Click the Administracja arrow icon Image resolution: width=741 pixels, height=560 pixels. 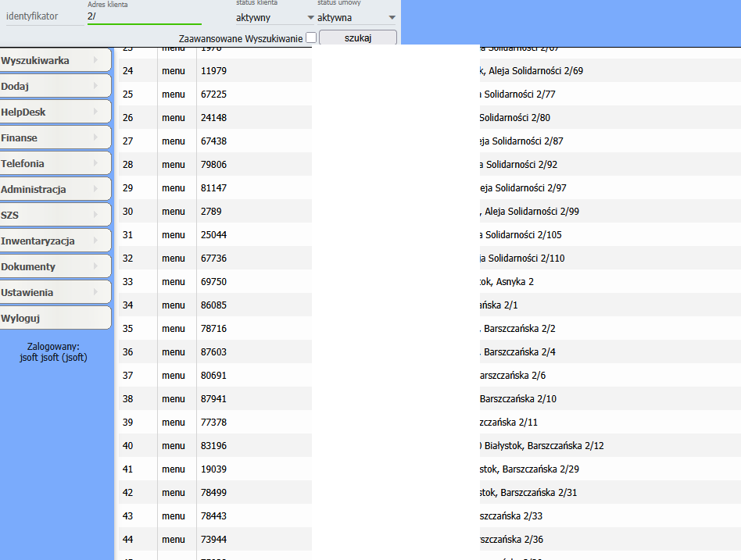(x=95, y=190)
